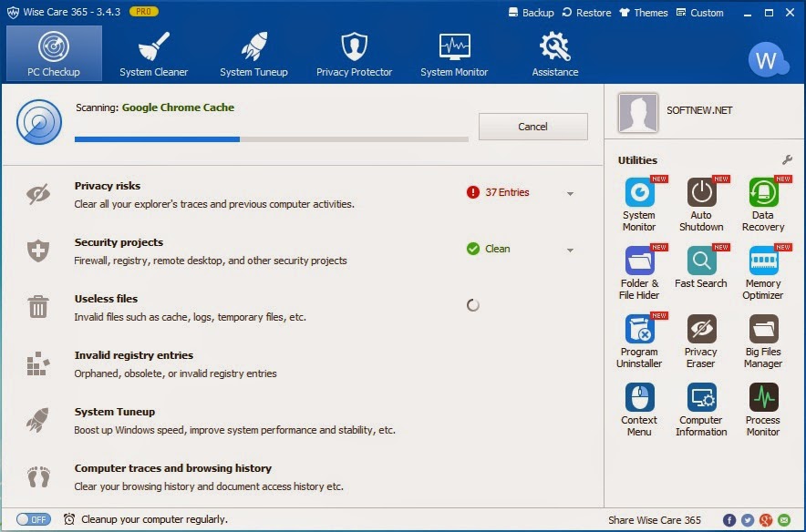Click the SOFTNEW.NET username

pos(699,110)
